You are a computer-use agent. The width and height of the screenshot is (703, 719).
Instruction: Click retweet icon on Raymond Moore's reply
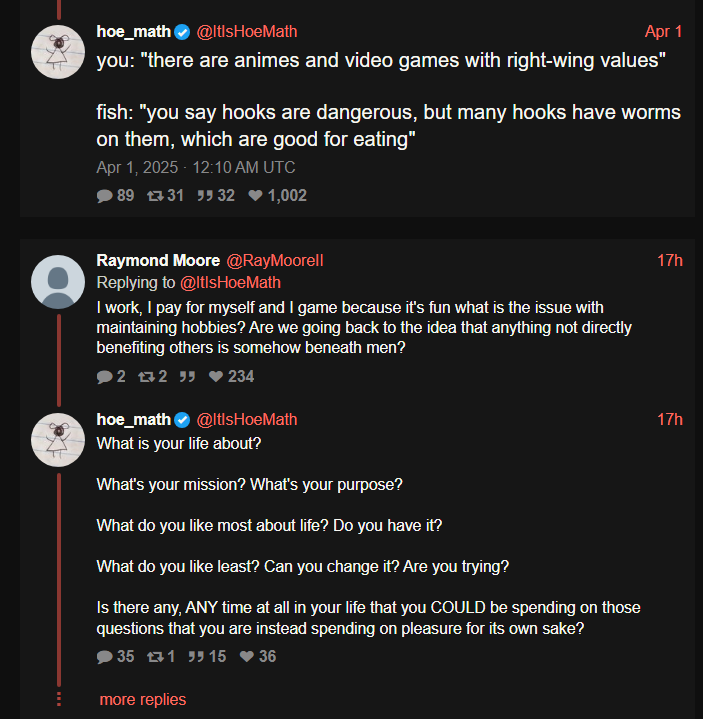point(146,377)
